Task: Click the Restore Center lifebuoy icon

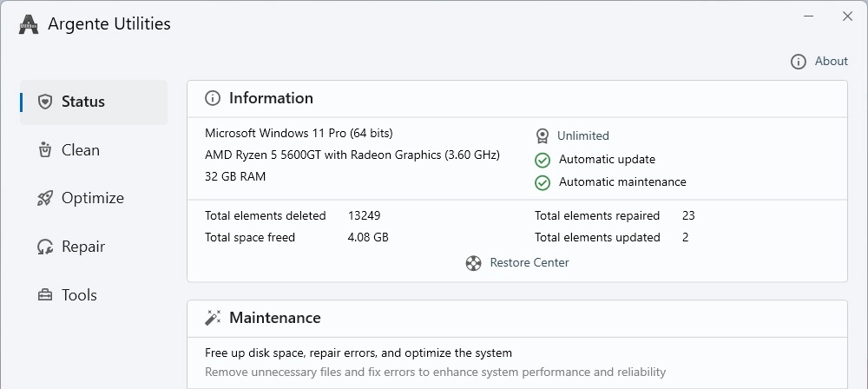Action: pyautogui.click(x=473, y=262)
